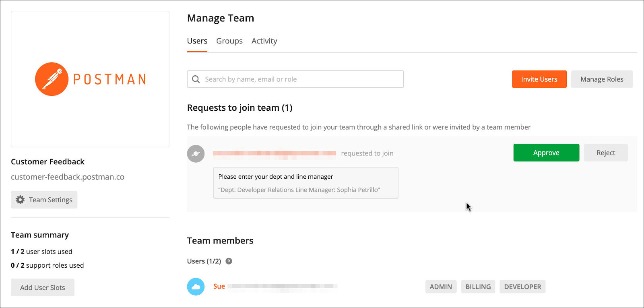Click the BILLING role badge
The width and height of the screenshot is (644, 308).
point(478,287)
